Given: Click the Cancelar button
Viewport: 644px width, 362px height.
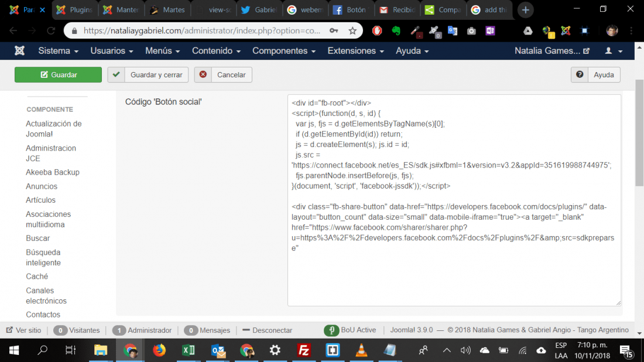Looking at the screenshot, I should click(x=223, y=75).
